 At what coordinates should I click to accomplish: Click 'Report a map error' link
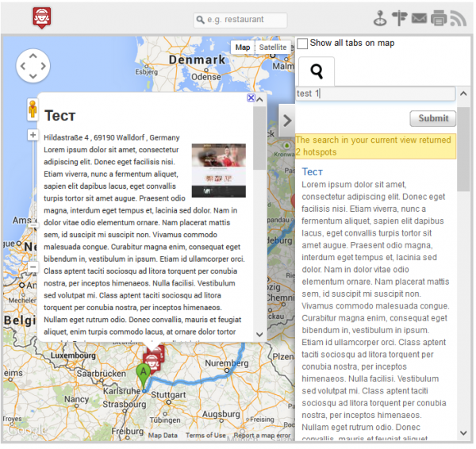[x=262, y=436]
